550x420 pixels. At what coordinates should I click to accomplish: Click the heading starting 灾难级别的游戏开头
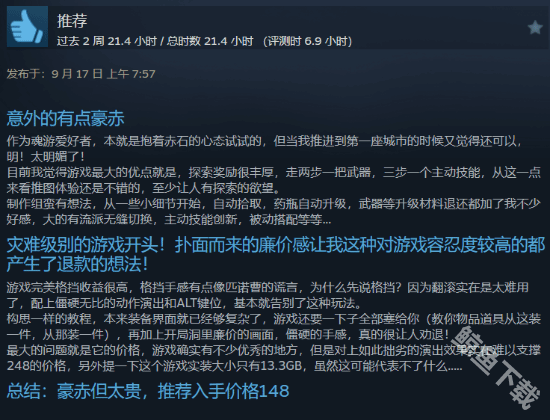tap(276, 254)
